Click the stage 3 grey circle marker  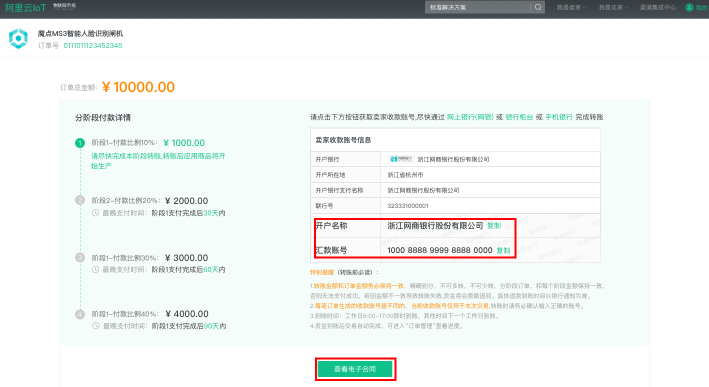click(x=80, y=257)
